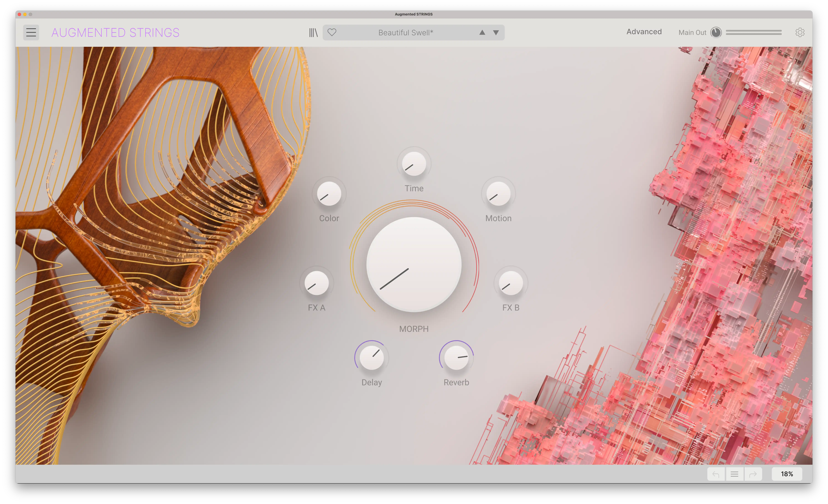828x504 pixels.
Task: Click the FX B knob
Action: 511,283
